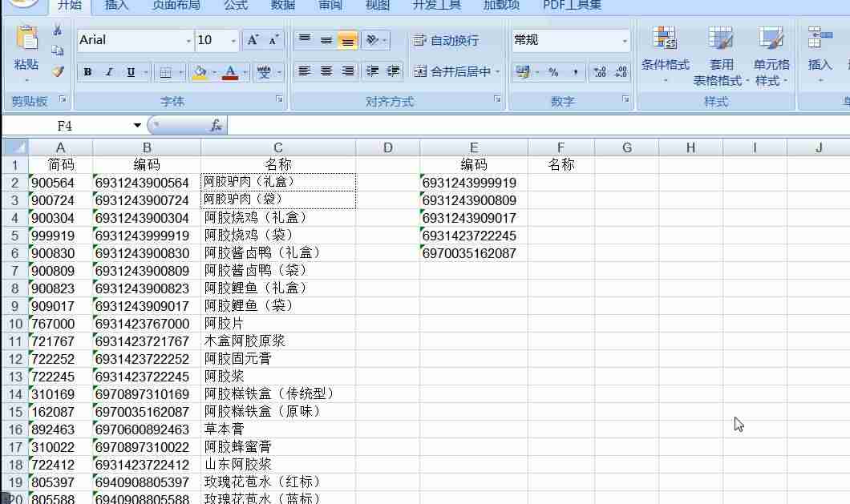
Task: Open the merge and center dropdown arrow
Action: (x=497, y=71)
